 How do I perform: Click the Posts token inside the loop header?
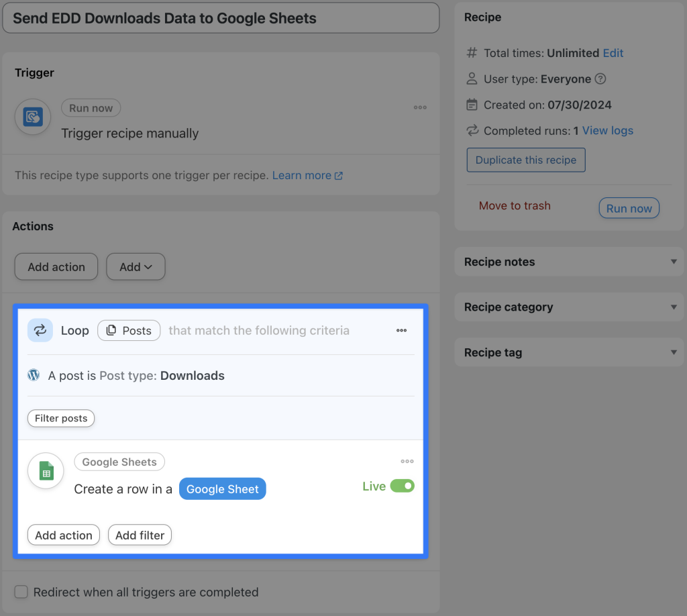(129, 330)
